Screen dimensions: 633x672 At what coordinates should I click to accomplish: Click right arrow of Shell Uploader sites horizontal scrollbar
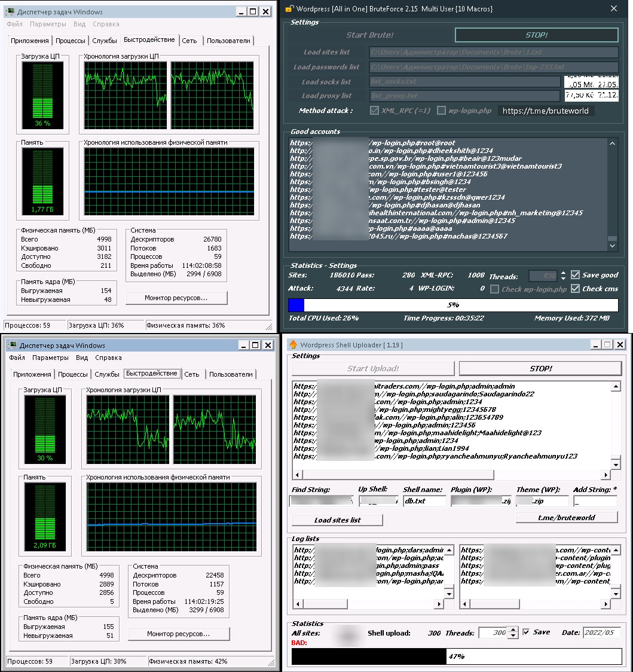point(605,475)
